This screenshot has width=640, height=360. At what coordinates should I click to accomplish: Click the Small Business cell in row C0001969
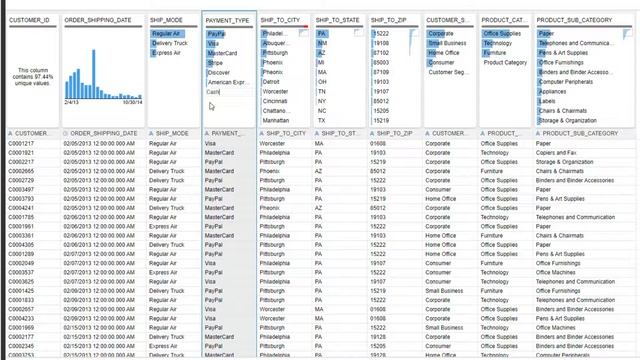[x=444, y=328]
